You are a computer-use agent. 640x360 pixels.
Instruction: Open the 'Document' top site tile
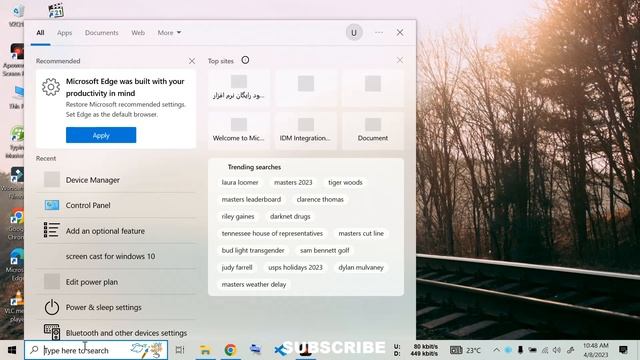coord(373,131)
